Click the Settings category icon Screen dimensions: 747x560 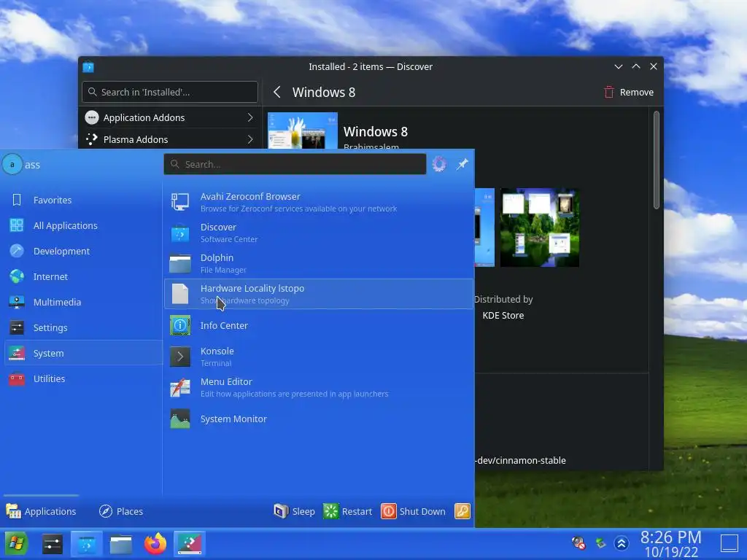pos(17,327)
